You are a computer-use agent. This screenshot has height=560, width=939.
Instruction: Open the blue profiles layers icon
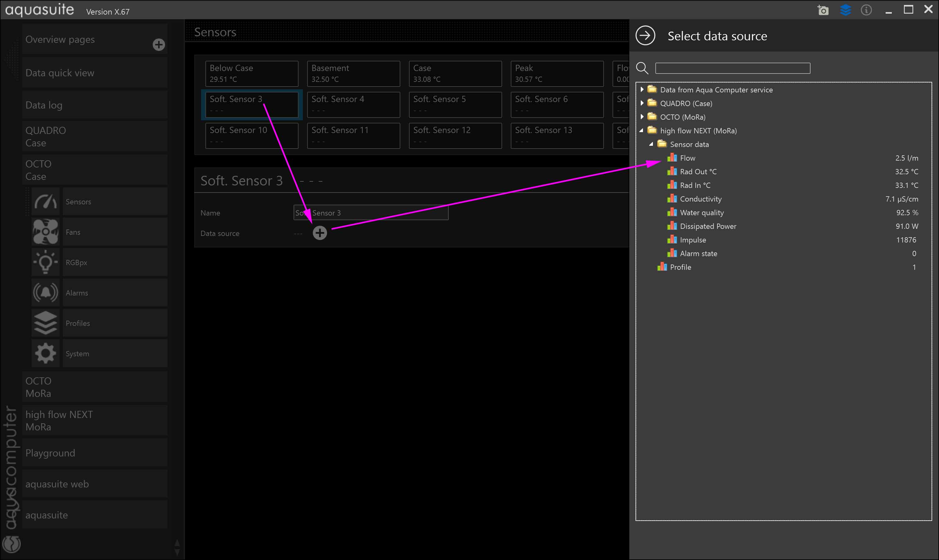845,10
